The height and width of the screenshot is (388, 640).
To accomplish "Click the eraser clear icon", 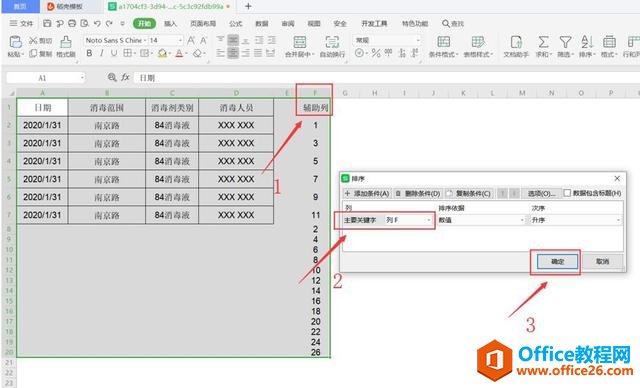I will (198, 53).
